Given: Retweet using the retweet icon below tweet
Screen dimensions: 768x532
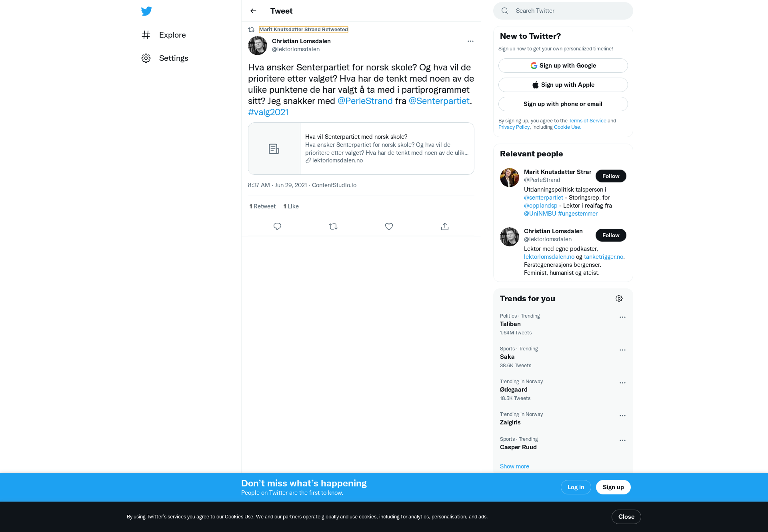Looking at the screenshot, I should pyautogui.click(x=333, y=226).
